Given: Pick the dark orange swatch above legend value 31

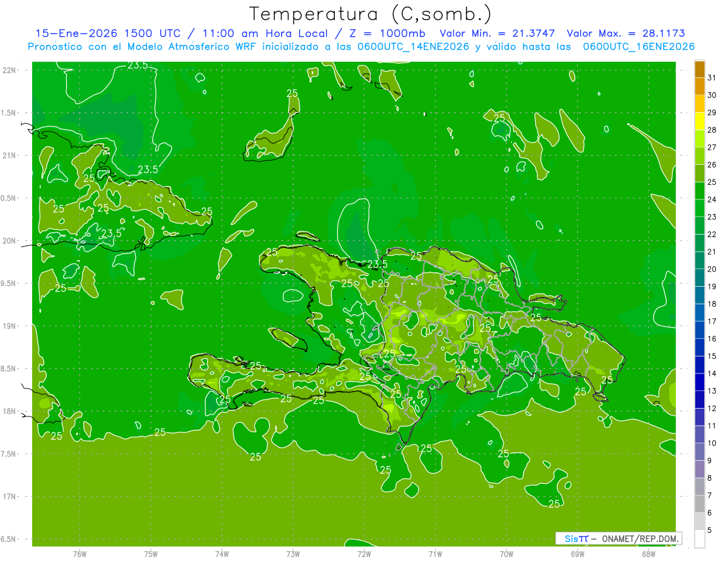Looking at the screenshot, I should click(x=700, y=70).
